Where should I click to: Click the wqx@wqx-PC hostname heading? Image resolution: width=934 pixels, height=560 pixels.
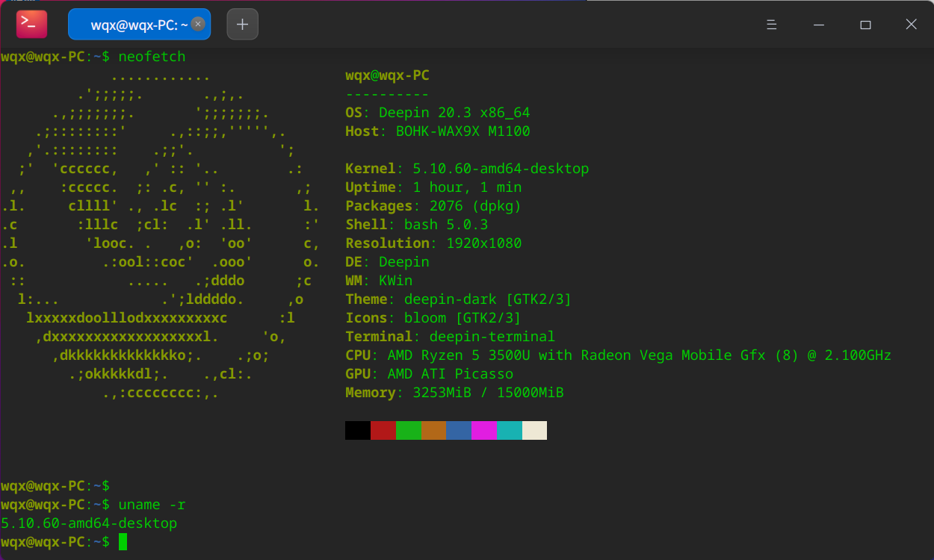[387, 75]
